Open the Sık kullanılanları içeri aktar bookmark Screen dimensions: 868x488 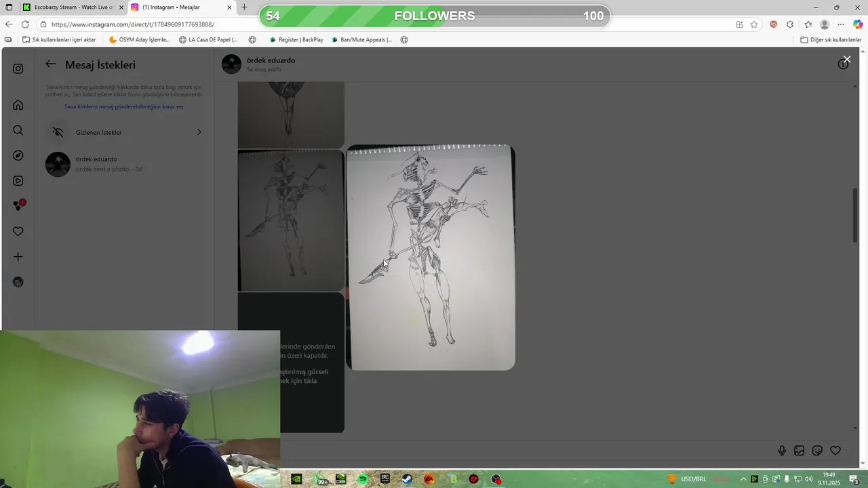click(59, 40)
